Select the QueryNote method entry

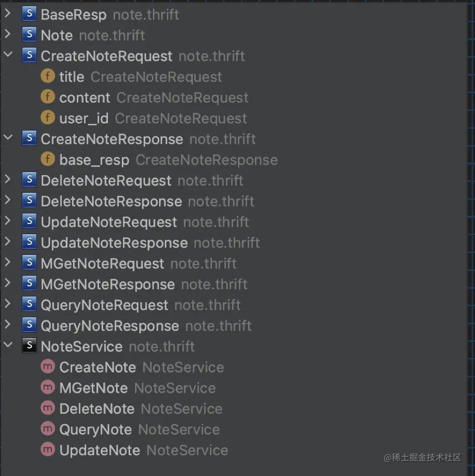[x=95, y=430]
